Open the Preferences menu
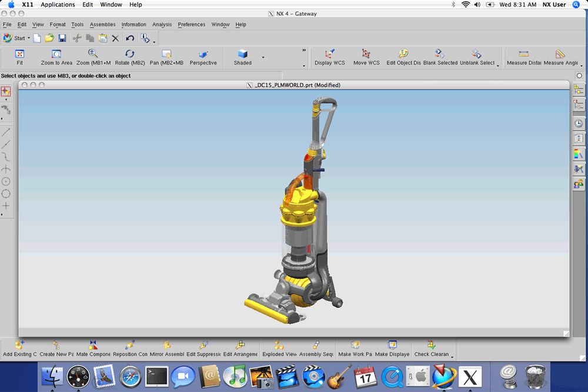This screenshot has width=588, height=392. click(191, 24)
